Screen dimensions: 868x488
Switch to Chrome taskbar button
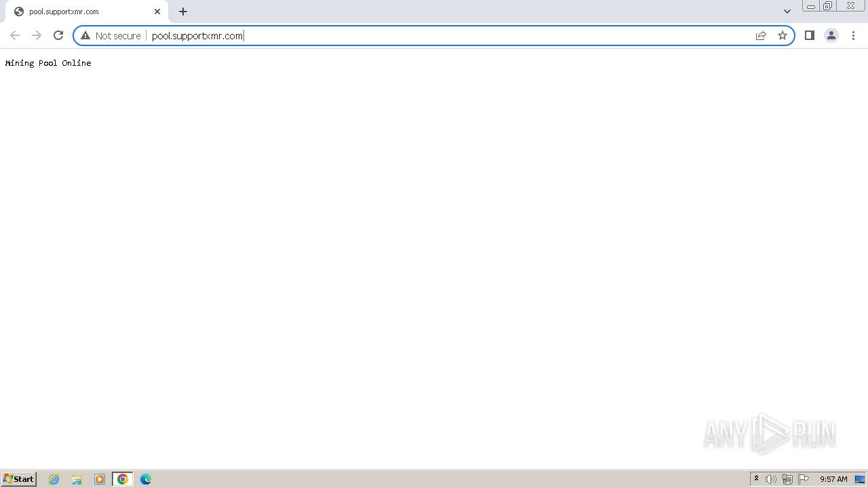pos(123,479)
